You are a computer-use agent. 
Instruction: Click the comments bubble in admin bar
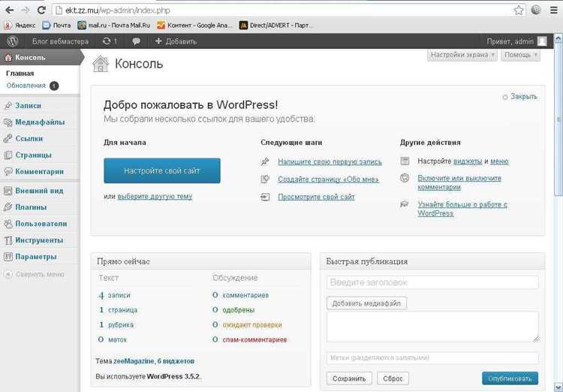136,41
